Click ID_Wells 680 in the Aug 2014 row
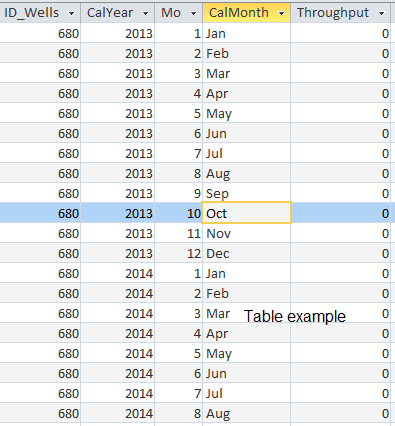The image size is (395, 426). pos(40,413)
